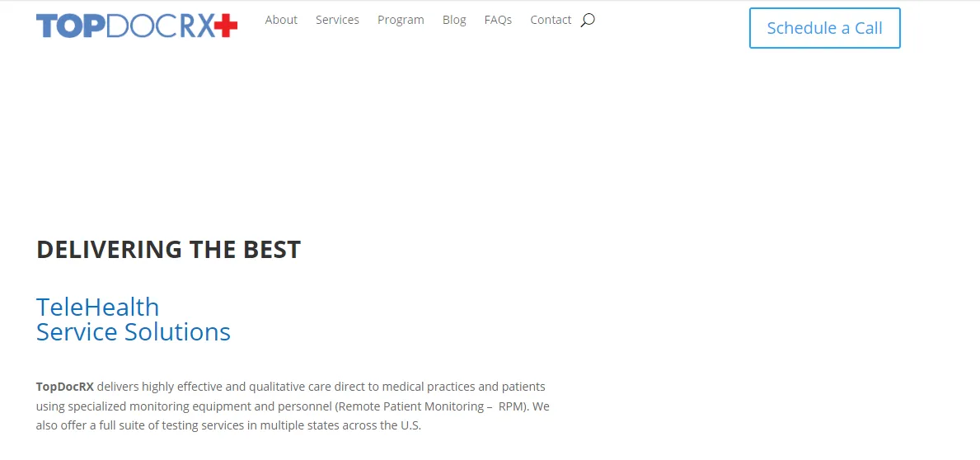Image resolution: width=980 pixels, height=460 pixels.
Task: Open the FAQs page
Action: point(498,20)
